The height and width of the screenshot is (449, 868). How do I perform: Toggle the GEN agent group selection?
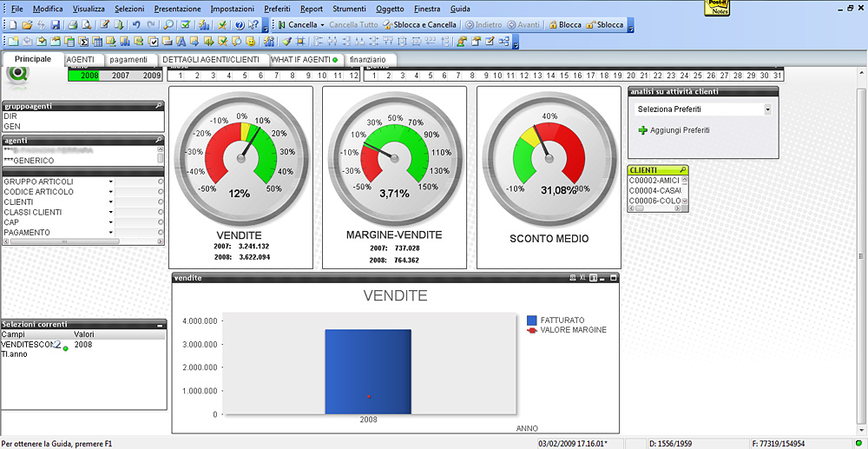coord(12,126)
